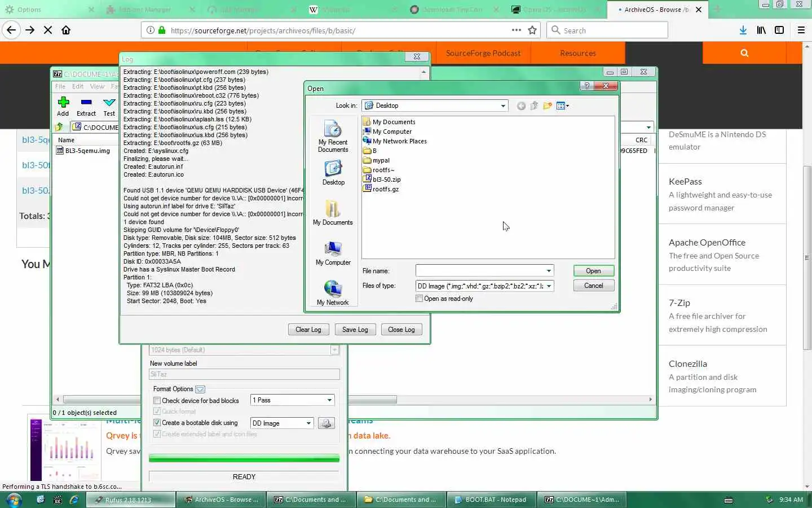
Task: Click the Open button in the dialog
Action: coord(593,271)
